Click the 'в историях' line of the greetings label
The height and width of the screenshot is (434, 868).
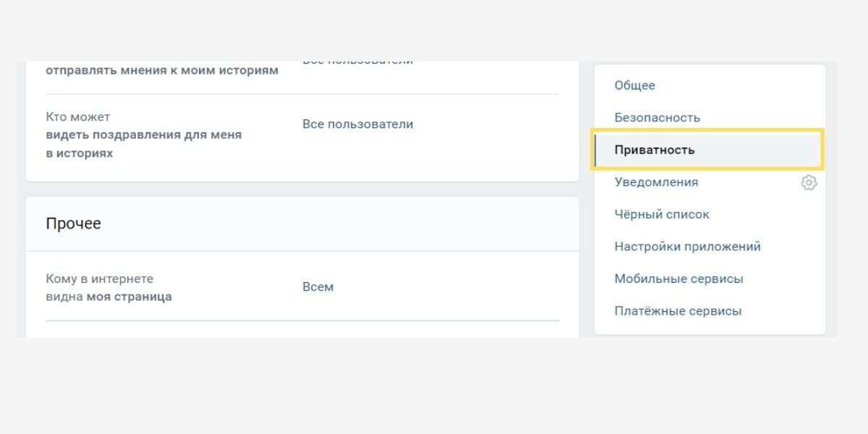(x=80, y=153)
